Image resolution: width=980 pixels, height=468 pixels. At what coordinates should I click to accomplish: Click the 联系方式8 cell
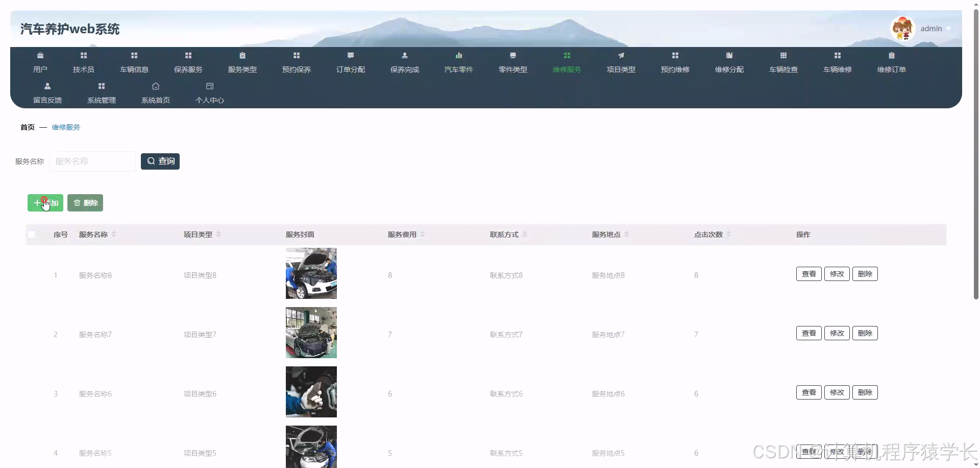506,275
